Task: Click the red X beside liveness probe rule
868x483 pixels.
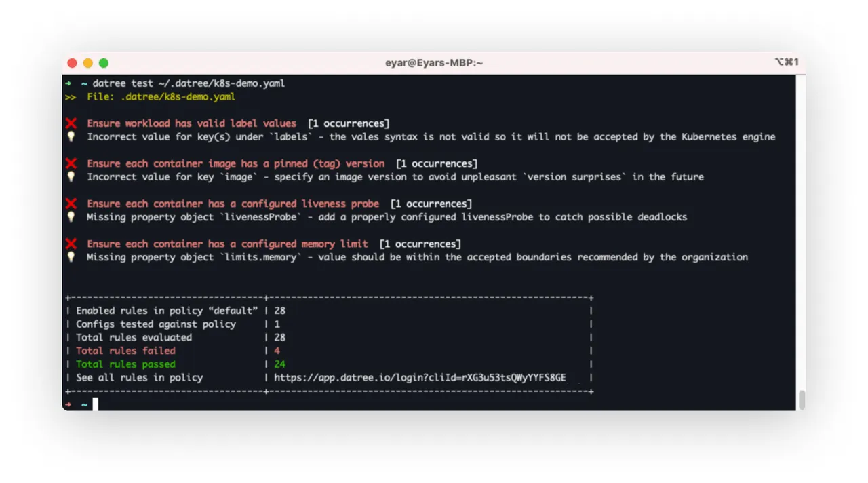Action: pos(71,204)
